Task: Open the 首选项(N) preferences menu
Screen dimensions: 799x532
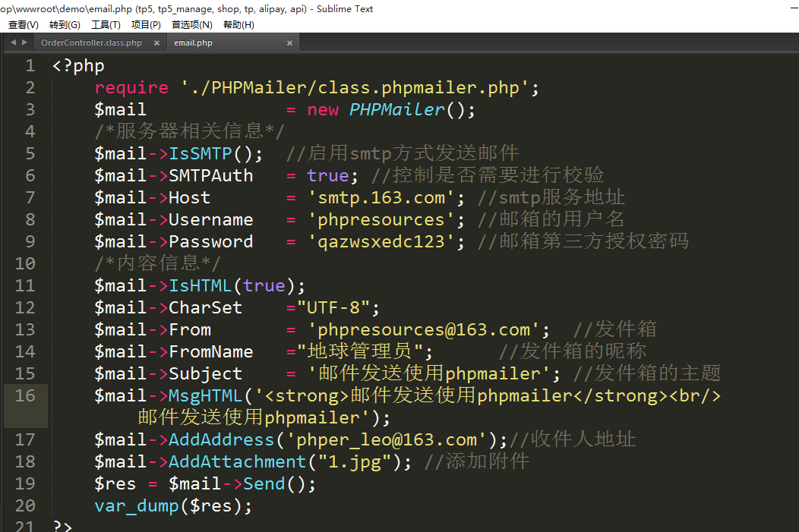Action: 191,25
